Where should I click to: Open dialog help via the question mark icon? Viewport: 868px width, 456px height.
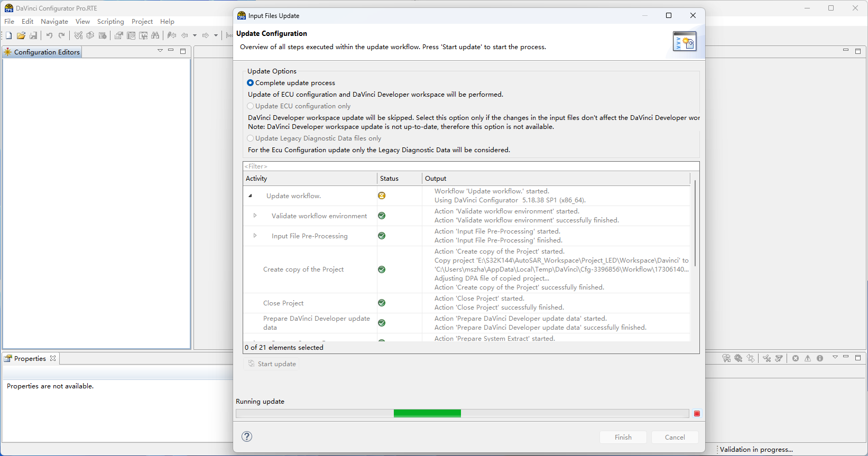247,436
